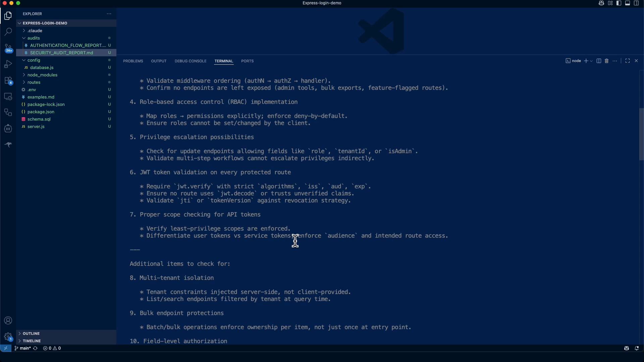The image size is (644, 362).
Task: Select the TERMINAL tab
Action: point(224,61)
